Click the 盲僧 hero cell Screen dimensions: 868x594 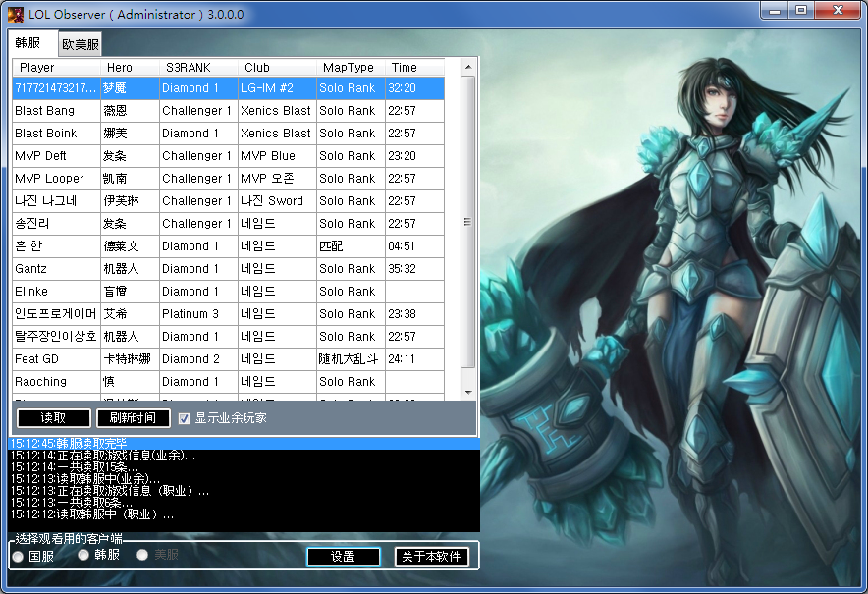(x=130, y=292)
